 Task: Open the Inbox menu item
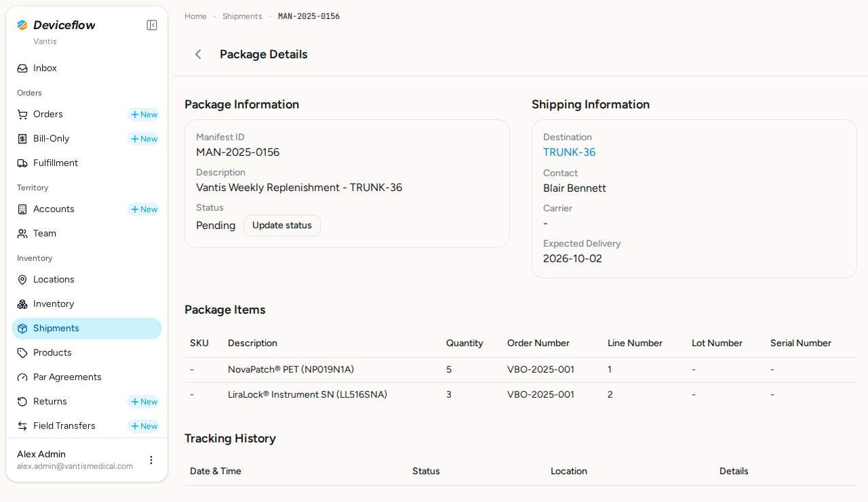point(87,68)
